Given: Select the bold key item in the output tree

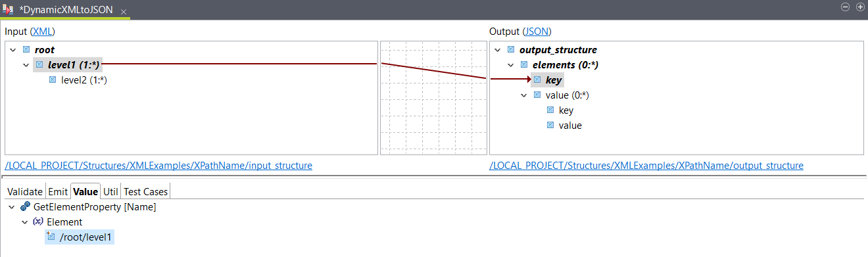Looking at the screenshot, I should pos(554,80).
